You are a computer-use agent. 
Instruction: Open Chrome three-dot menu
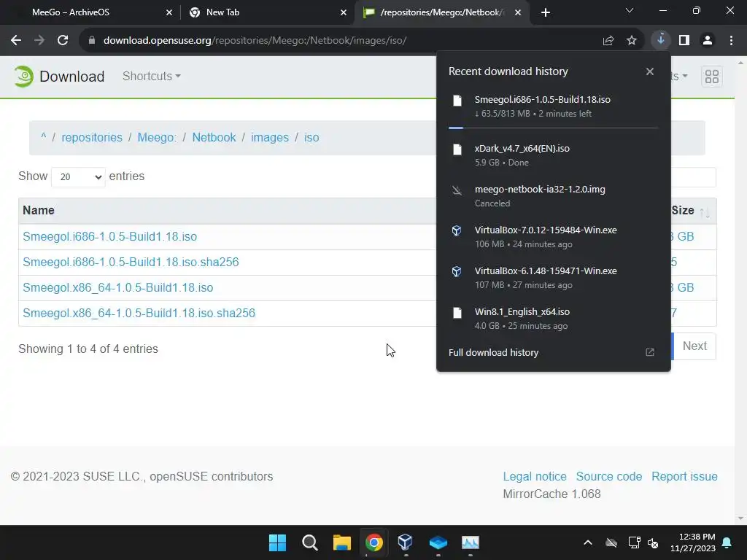(x=731, y=41)
